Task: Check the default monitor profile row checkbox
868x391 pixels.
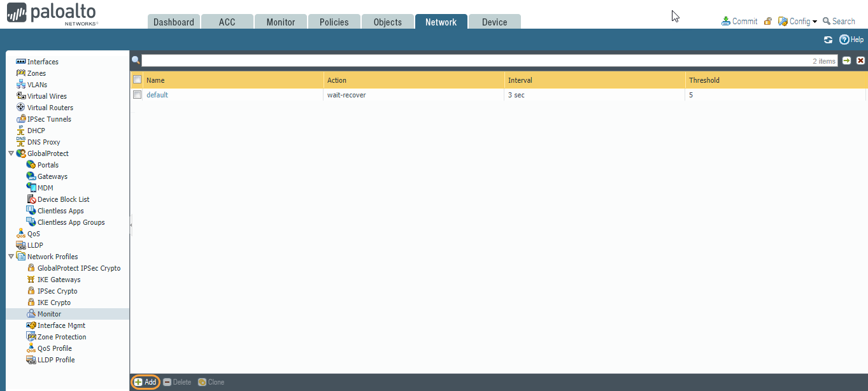Action: pos(137,94)
